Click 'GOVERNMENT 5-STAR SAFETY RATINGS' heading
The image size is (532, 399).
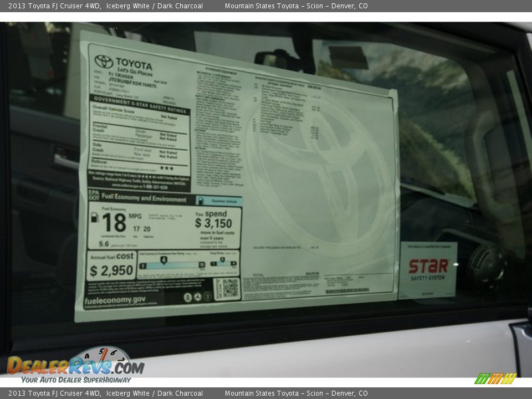pos(140,105)
